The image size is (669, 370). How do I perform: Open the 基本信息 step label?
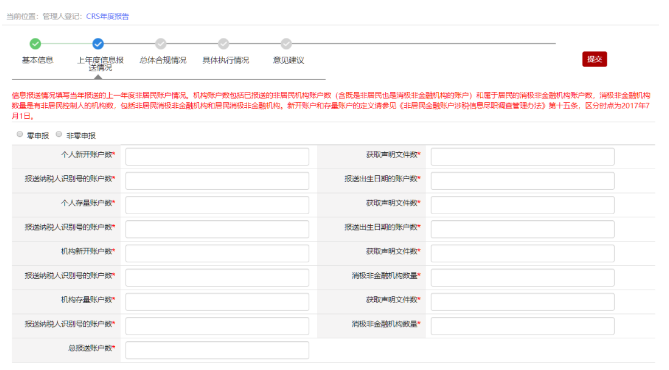pos(38,60)
